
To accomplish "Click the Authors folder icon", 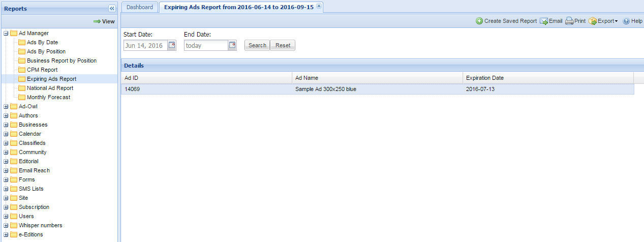I will tap(14, 115).
